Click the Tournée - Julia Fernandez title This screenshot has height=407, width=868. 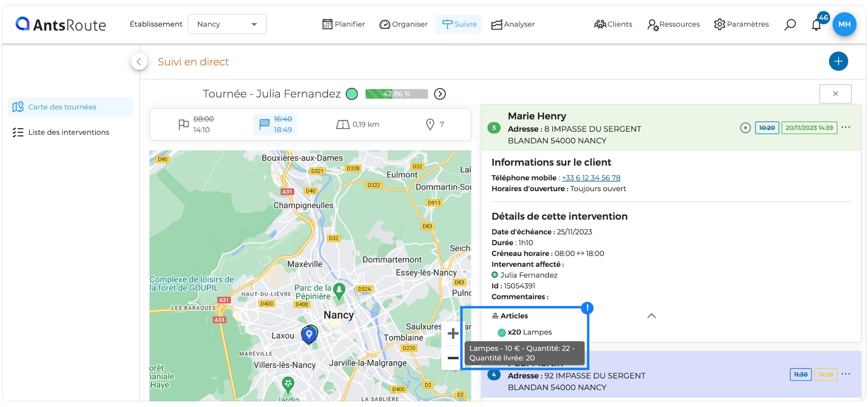272,94
